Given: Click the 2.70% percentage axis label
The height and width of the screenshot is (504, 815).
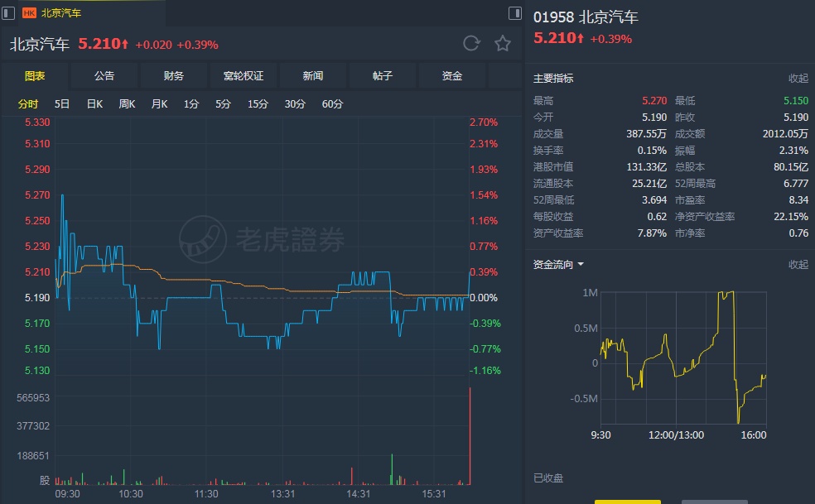Looking at the screenshot, I should pyautogui.click(x=484, y=122).
